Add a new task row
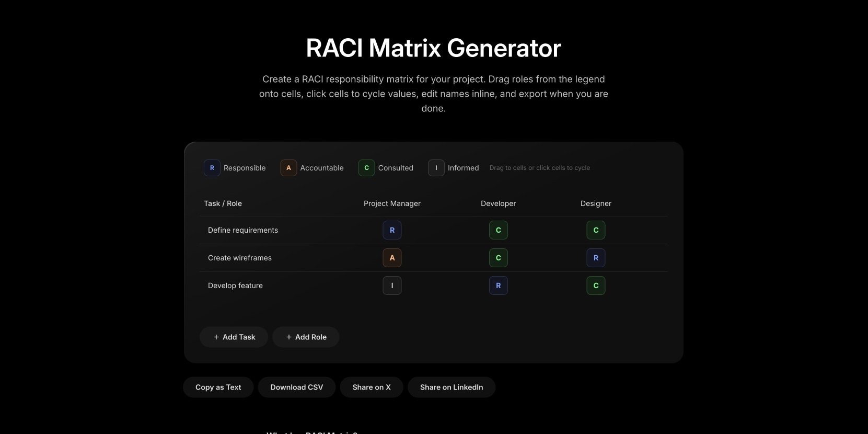The height and width of the screenshot is (434, 868). tap(234, 337)
